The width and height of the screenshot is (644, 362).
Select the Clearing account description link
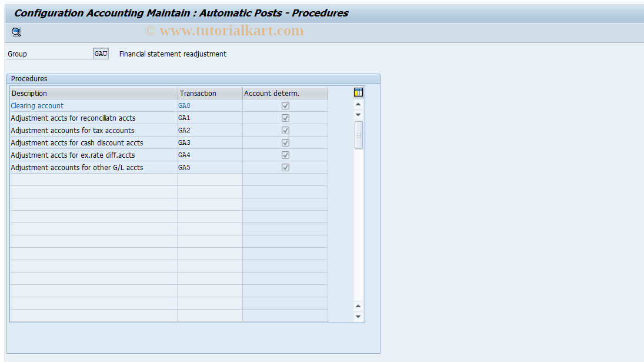[37, 105]
